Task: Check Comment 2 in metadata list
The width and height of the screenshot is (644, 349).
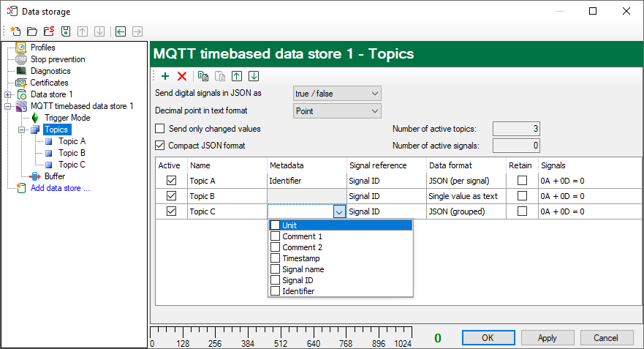Action: tap(275, 247)
